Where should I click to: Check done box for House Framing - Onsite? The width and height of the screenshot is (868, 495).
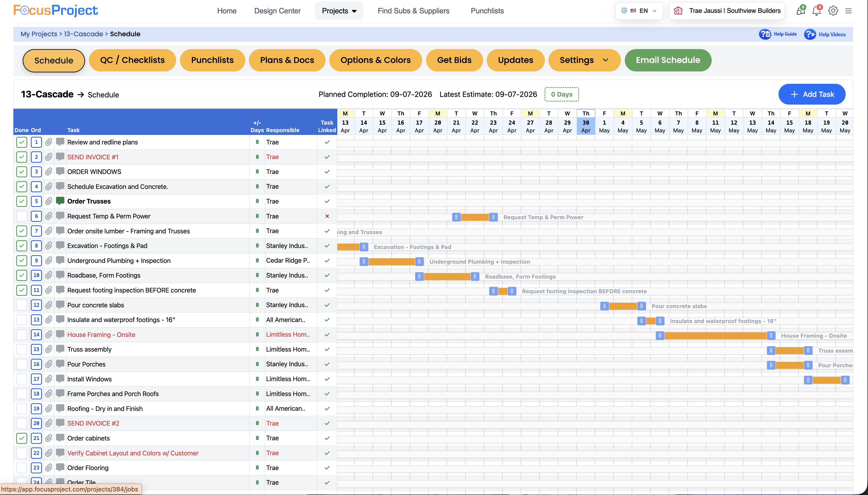coord(22,335)
